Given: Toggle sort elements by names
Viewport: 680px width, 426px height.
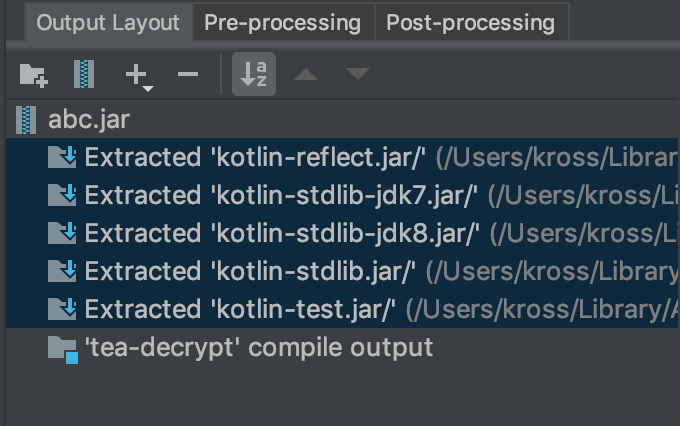Looking at the screenshot, I should point(254,74).
